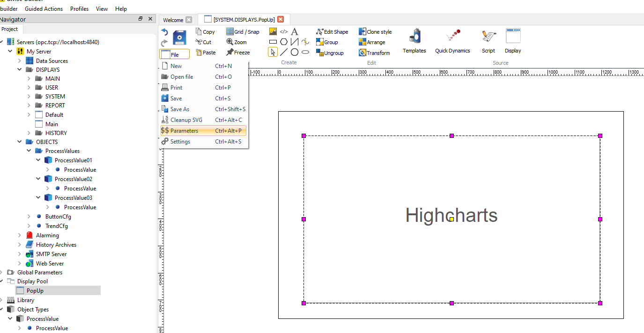This screenshot has width=644, height=333.
Task: Click the Edit Shape button
Action: (x=332, y=32)
